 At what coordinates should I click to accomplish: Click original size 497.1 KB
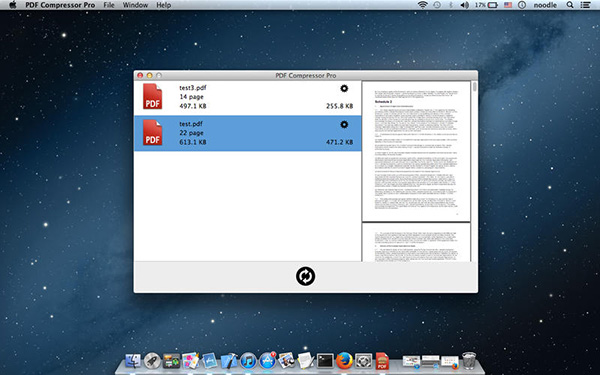(193, 106)
